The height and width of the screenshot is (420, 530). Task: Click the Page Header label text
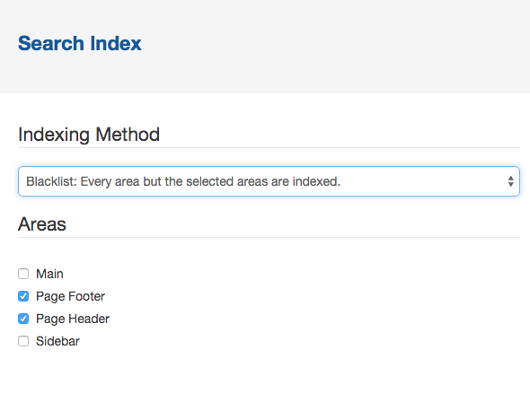(73, 319)
